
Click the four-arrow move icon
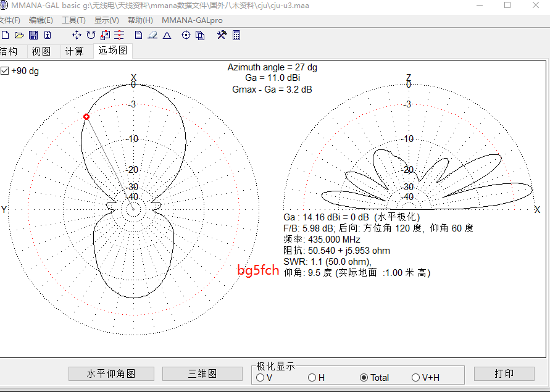pos(77,35)
